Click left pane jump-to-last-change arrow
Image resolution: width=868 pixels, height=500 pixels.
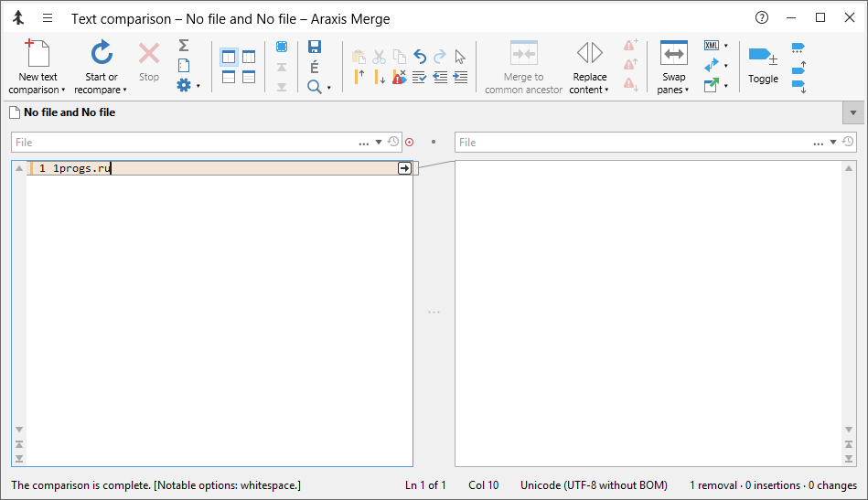[x=19, y=459]
